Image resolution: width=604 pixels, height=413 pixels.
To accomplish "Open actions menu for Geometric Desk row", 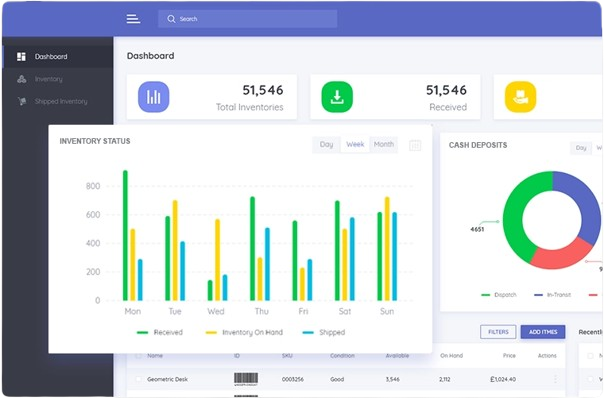I will pos(555,379).
